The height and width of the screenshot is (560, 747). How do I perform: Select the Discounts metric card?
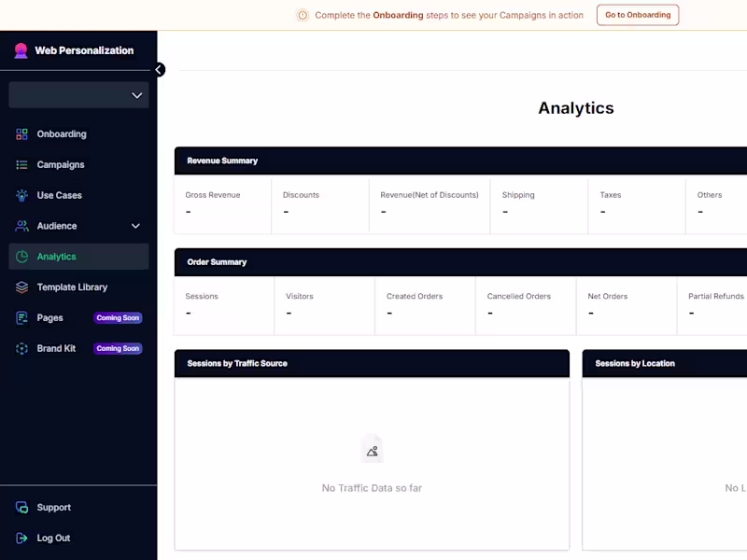[320, 204]
